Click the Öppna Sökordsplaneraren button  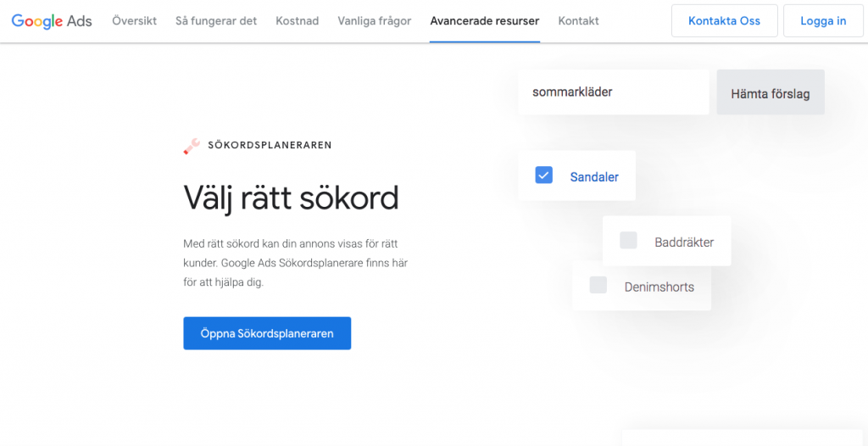[267, 333]
